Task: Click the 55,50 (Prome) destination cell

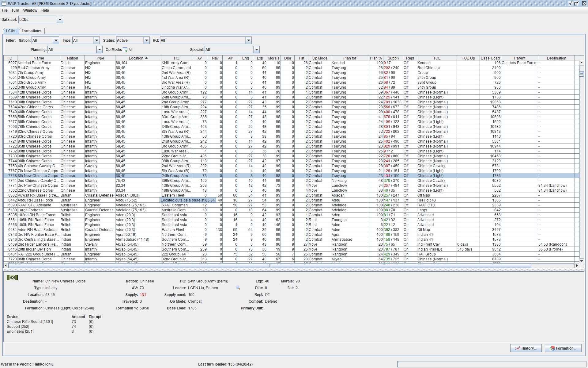Action: coord(556,249)
